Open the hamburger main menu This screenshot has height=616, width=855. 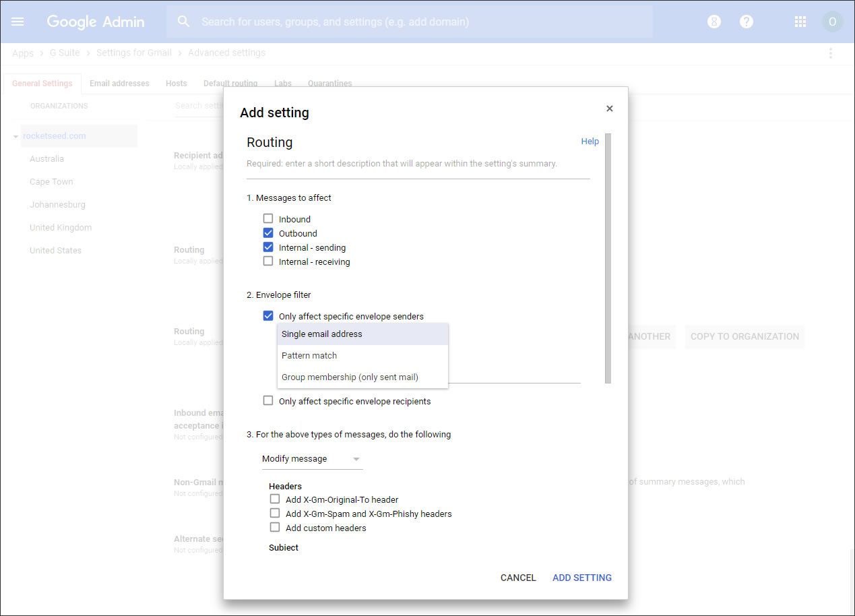(x=18, y=22)
